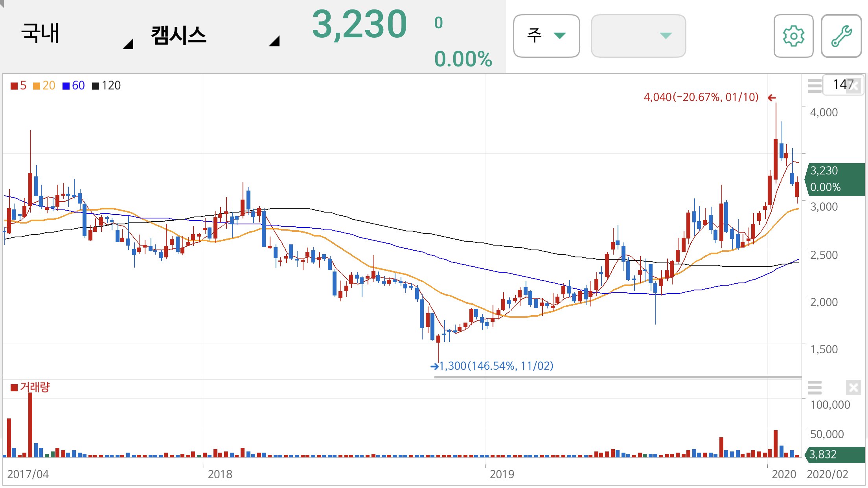The image size is (868, 488).
Task: Open the empty dropdown next to 주
Action: (x=638, y=36)
